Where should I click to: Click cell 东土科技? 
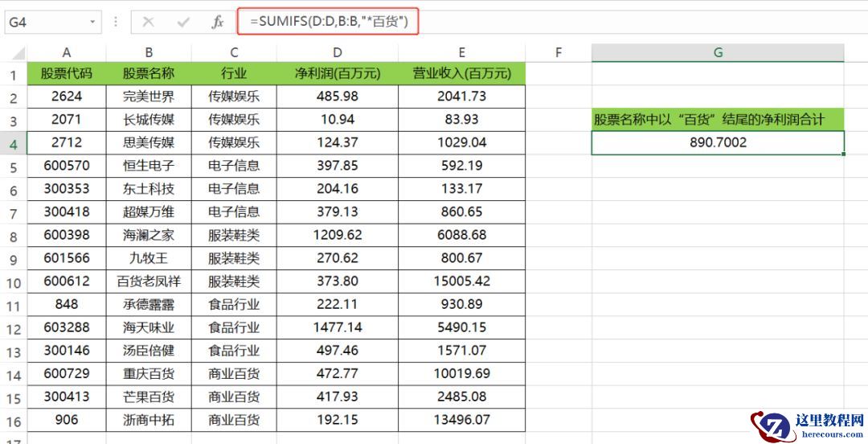(x=149, y=189)
